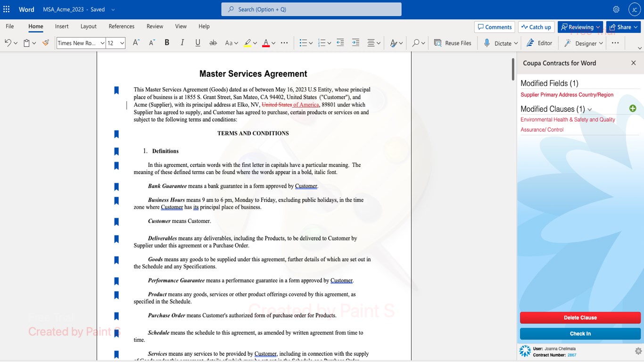Open more font options ellipsis
Viewport: 644px width, 362px height.
284,43
